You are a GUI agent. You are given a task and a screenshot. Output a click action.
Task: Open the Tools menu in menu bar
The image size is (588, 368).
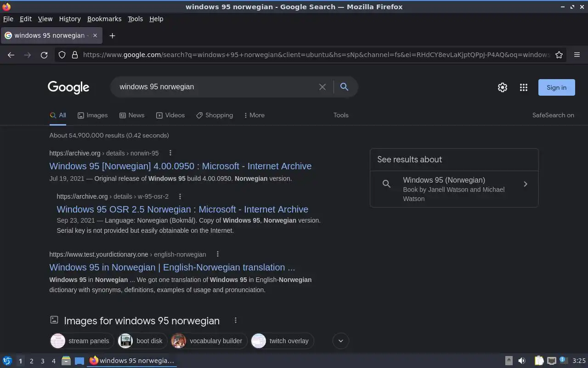click(x=136, y=19)
